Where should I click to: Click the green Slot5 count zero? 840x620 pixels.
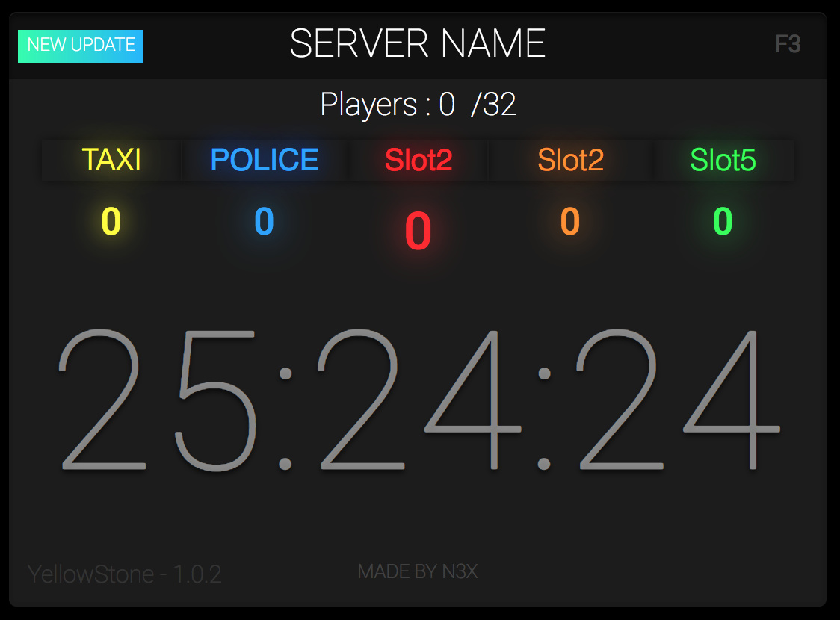723,221
